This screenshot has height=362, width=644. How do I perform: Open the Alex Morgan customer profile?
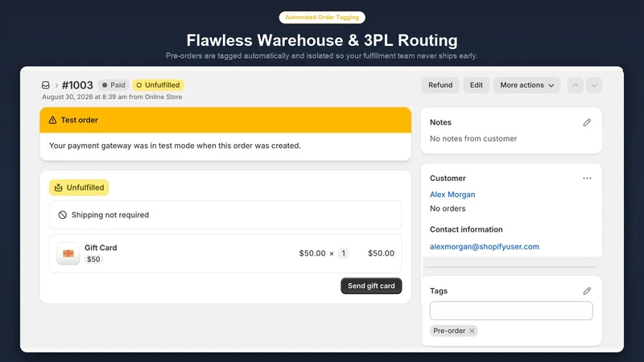(452, 195)
